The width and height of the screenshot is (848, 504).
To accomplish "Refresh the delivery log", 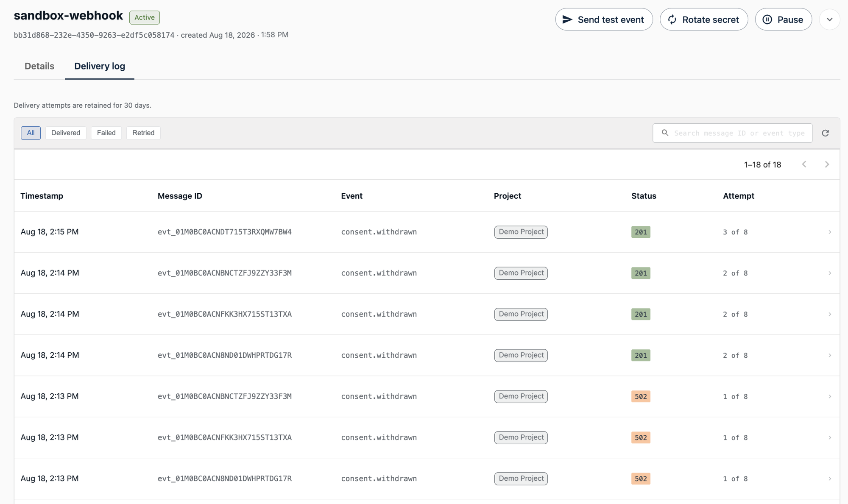I will coord(825,133).
